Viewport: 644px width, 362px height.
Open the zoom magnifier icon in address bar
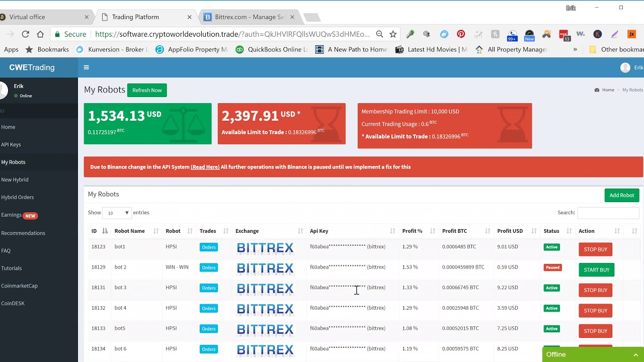379,34
